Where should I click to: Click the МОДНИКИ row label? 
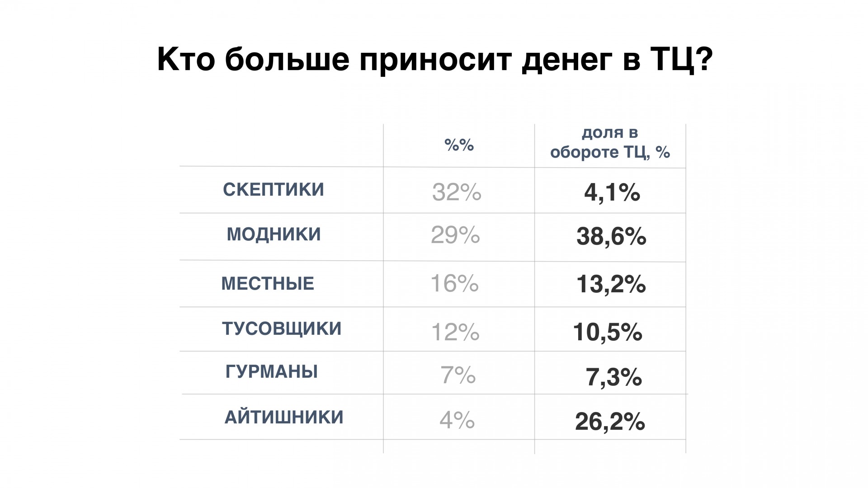click(x=274, y=235)
